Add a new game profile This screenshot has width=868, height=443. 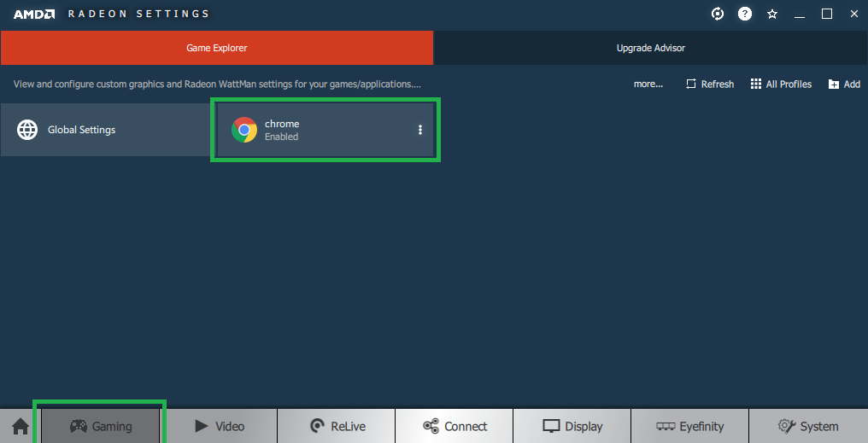coord(844,84)
